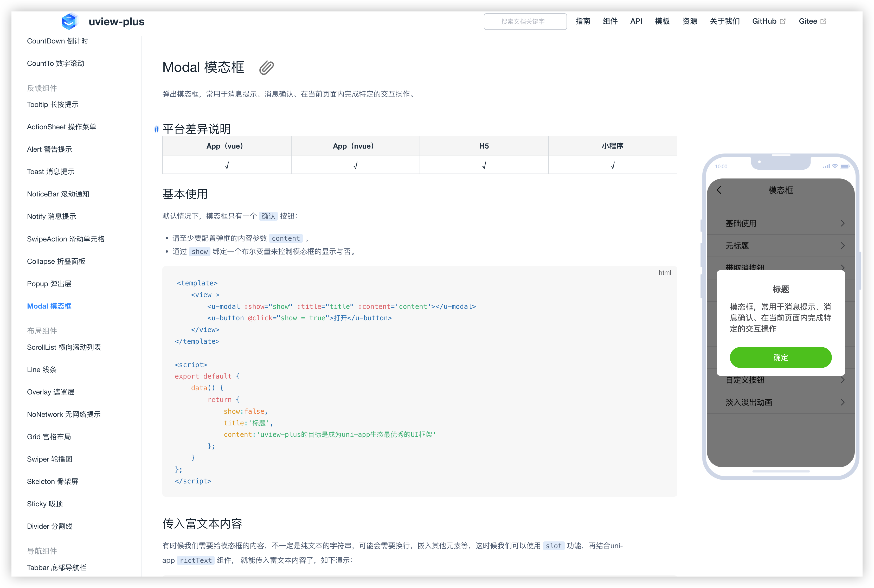Go to Toast 消息提示 in sidebar

coord(51,172)
